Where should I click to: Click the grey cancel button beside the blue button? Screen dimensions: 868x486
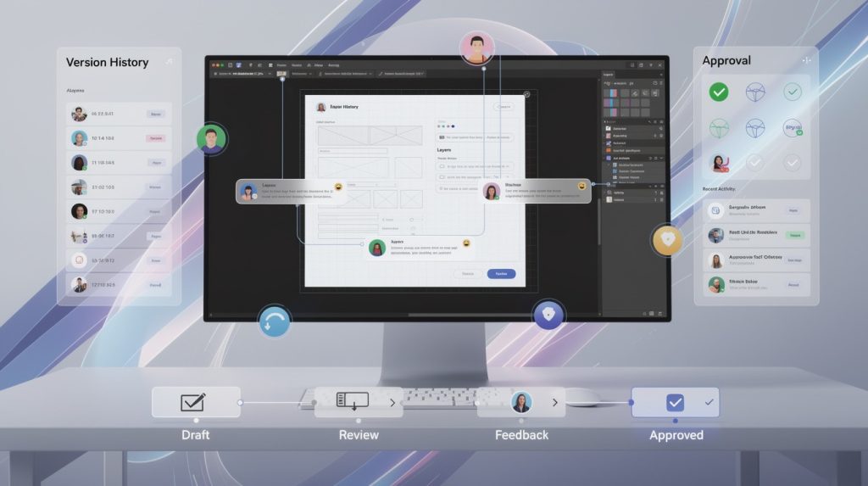point(468,274)
